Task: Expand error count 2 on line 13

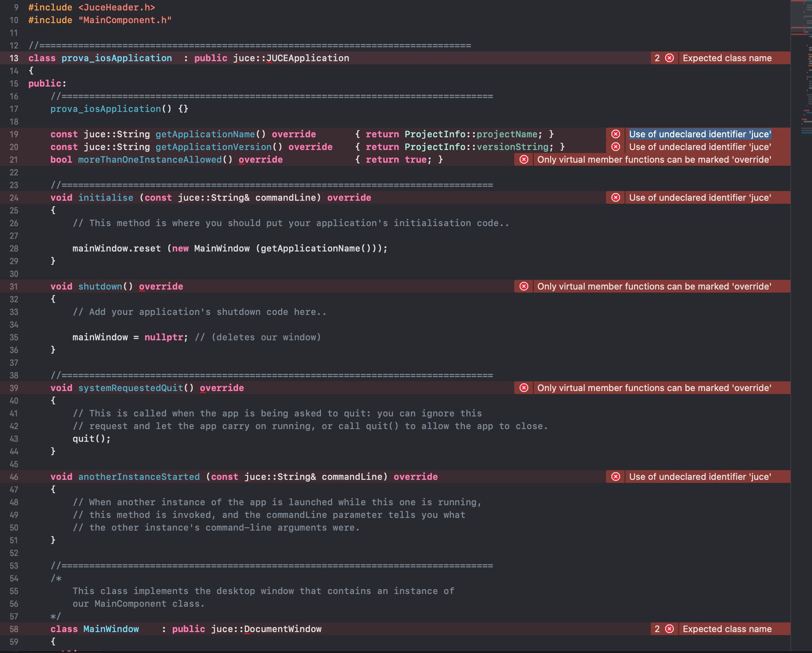Action: pos(657,58)
